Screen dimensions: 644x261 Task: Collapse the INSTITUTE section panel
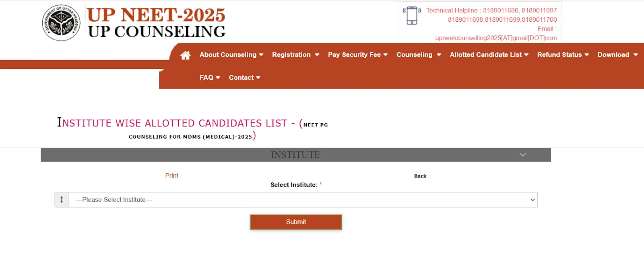(523, 155)
